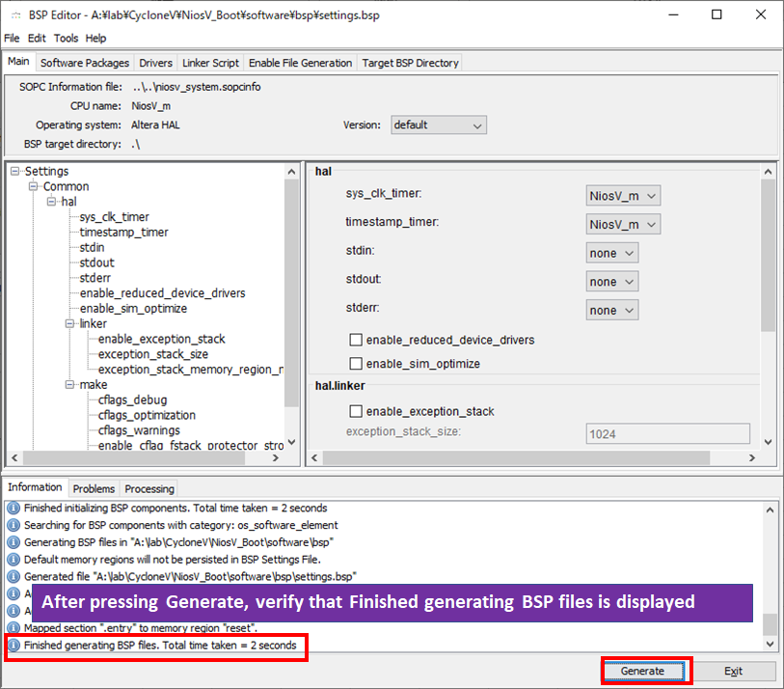This screenshot has width=784, height=689.
Task: Open the sys_clk_timer dropdown set to NiosV_m
Action: [x=622, y=195]
